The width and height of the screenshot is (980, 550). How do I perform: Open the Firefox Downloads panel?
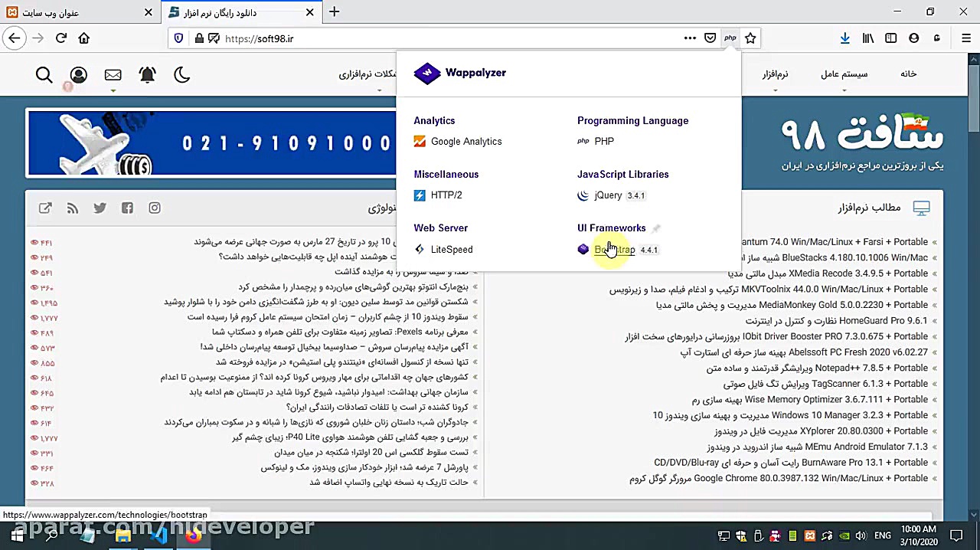pos(845,38)
